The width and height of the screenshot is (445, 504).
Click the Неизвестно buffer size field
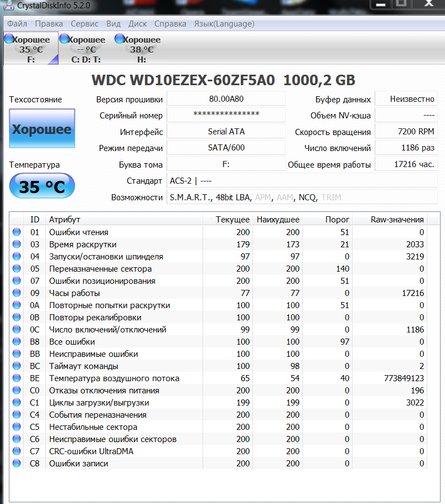point(406,98)
